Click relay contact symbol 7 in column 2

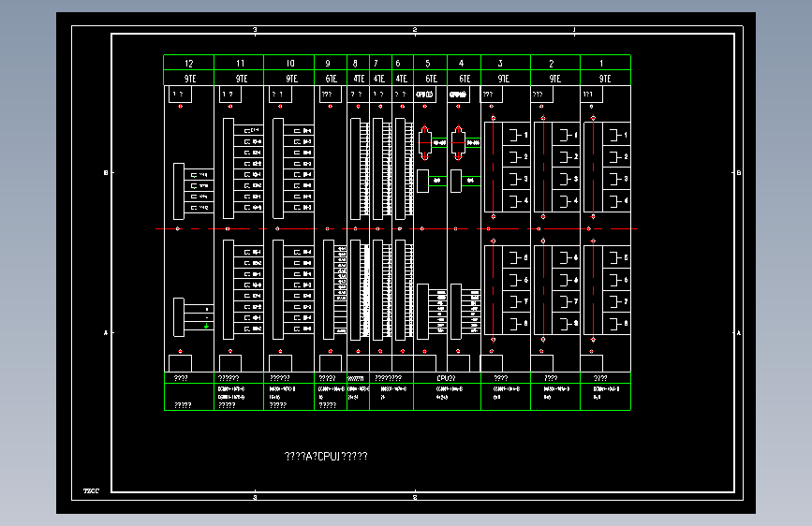[x=568, y=301]
